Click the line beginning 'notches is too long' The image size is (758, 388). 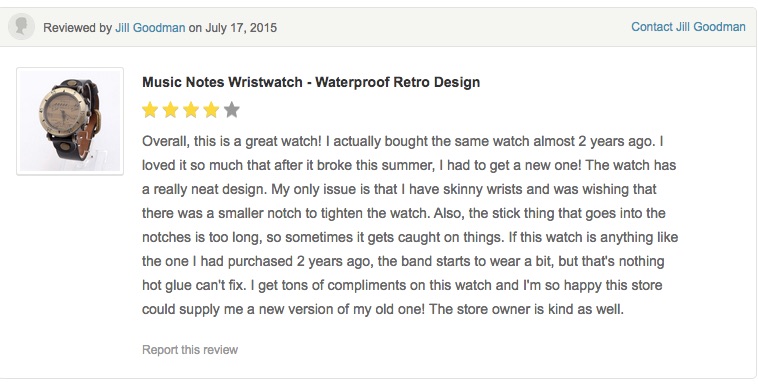tap(410, 237)
